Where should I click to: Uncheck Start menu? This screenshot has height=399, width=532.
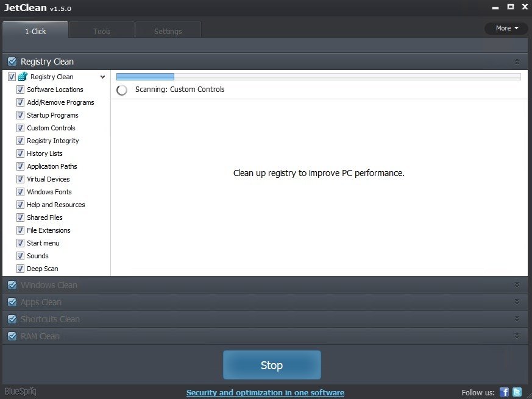coord(20,243)
